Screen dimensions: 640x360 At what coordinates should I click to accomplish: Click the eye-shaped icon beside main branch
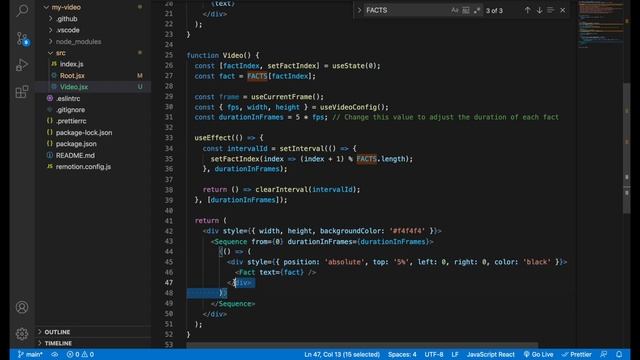click(55, 354)
